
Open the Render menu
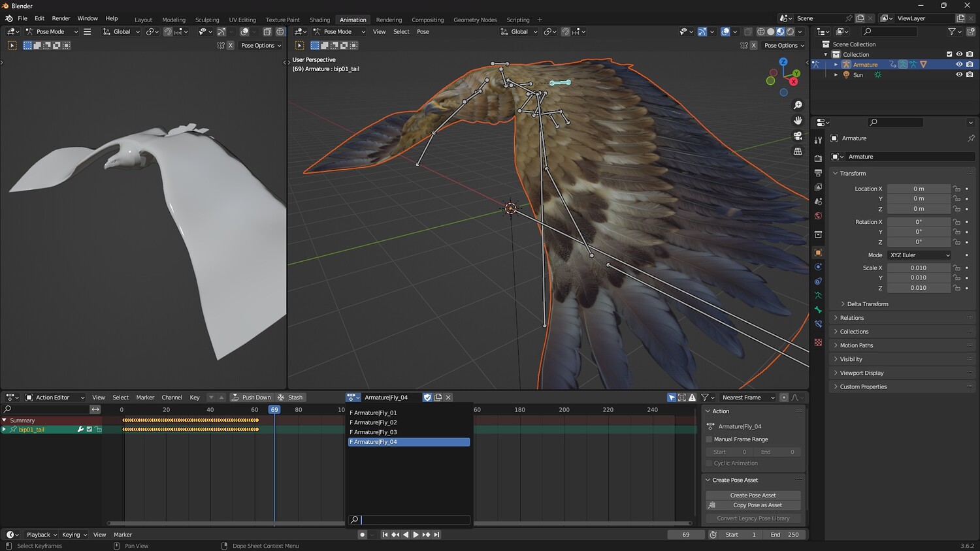tap(61, 18)
